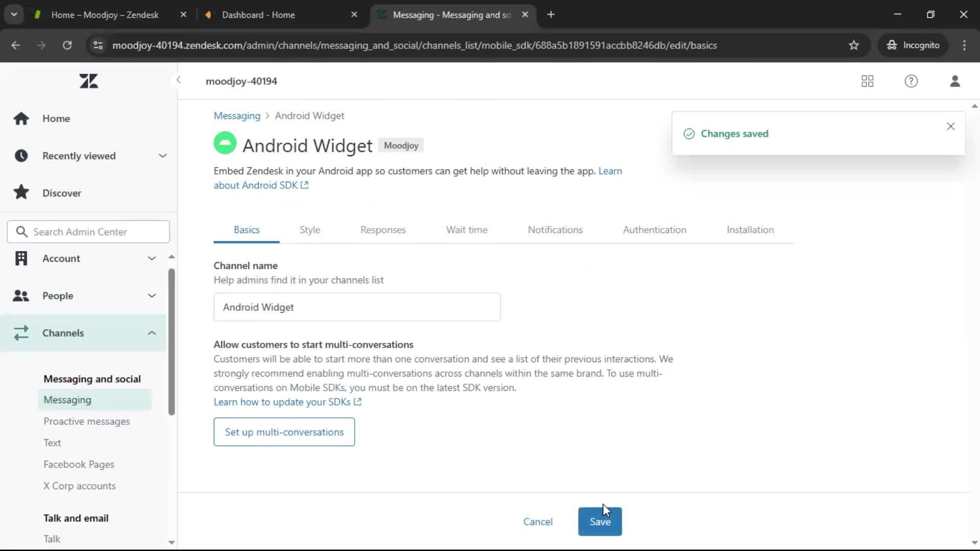Expand the Account section chevron
Image resolution: width=980 pixels, height=551 pixels.
[152, 258]
